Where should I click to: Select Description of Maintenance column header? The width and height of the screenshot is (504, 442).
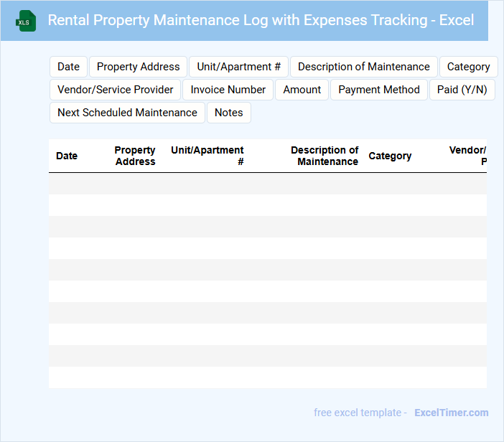tap(325, 156)
